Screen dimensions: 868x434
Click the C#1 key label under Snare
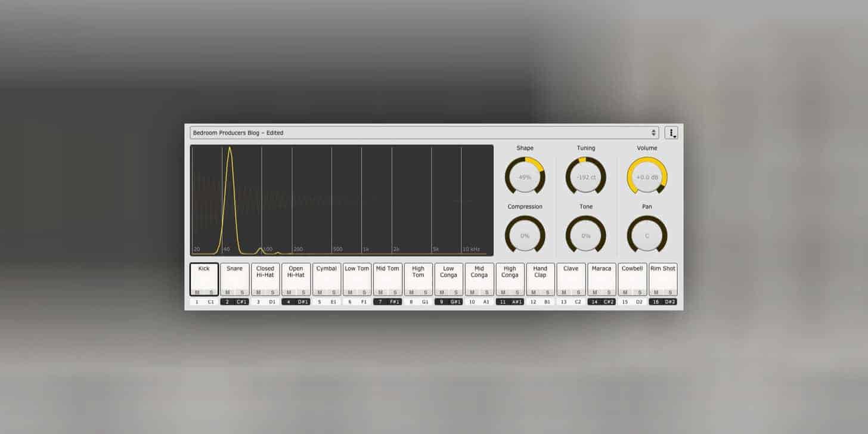click(241, 302)
